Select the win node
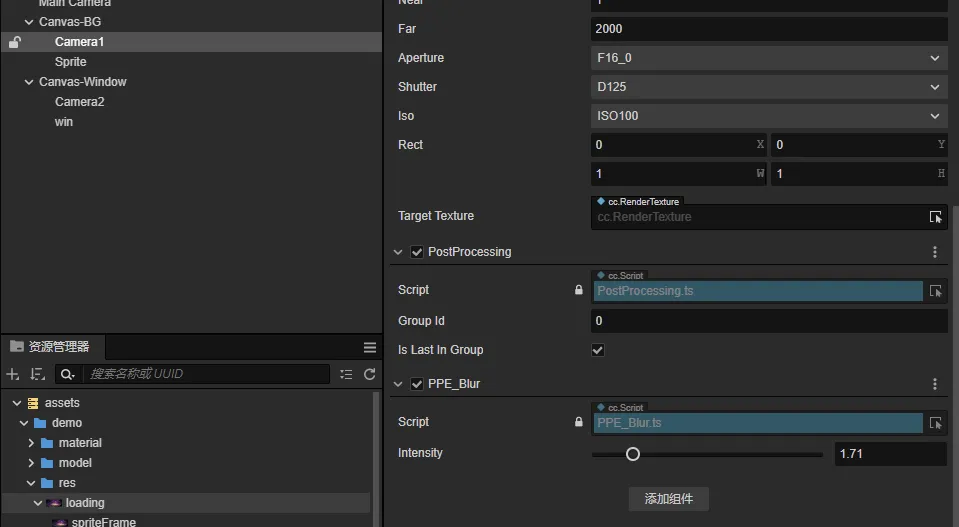This screenshot has width=959, height=527. tap(64, 122)
